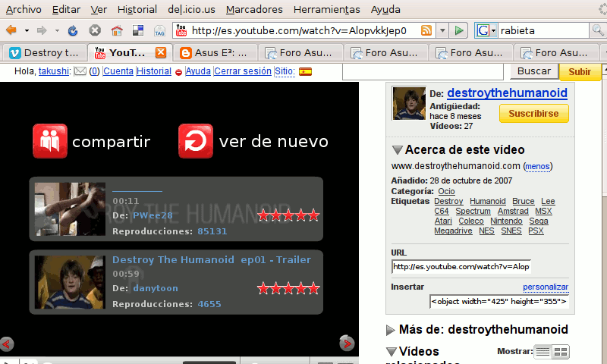Image resolution: width=607 pixels, height=364 pixels.
Task: Click the Suscribirse button
Action: pos(534,113)
